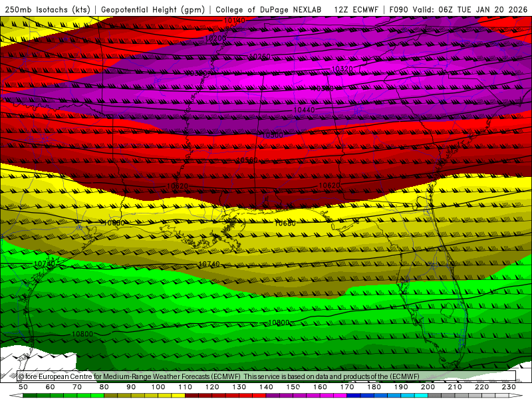Click the 170 knot value on the color bar
Viewport: 532px width, 399px height.
click(x=347, y=387)
